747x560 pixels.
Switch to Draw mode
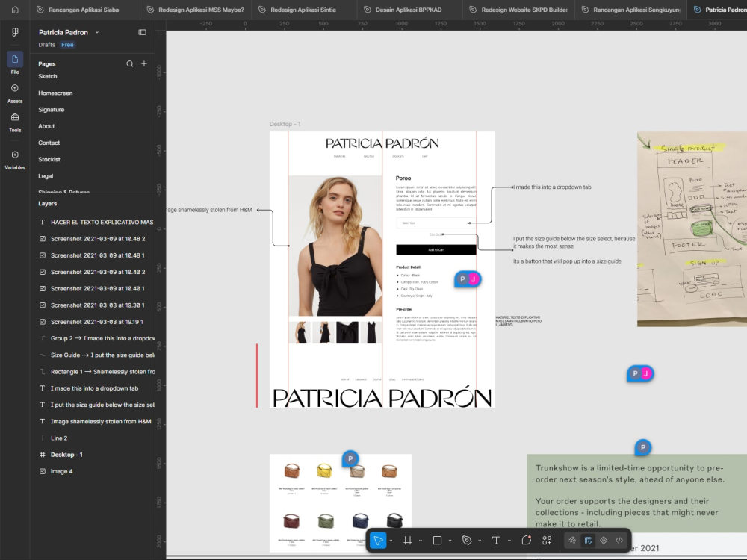(573, 540)
